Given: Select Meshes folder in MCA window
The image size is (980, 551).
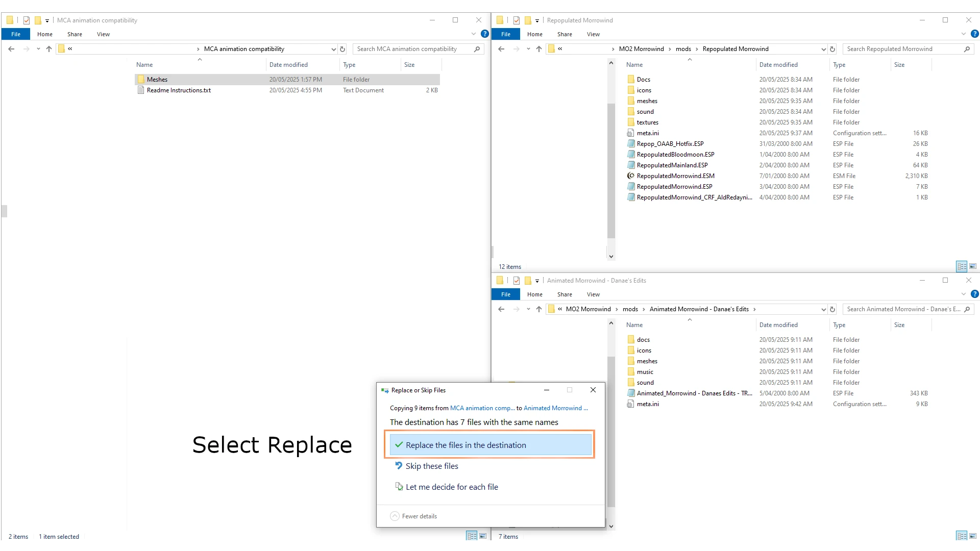Looking at the screenshot, I should point(287,80).
